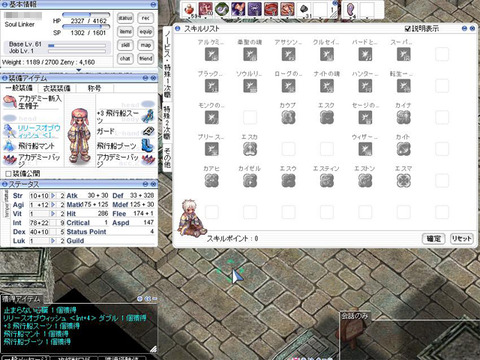Select the クルセイ soul skill icon
Viewport: 480px width, 360px height.
click(x=327, y=54)
